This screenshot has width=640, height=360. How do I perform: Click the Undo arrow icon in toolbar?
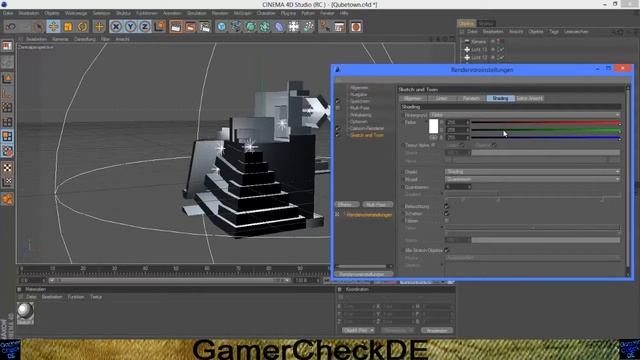(11, 27)
